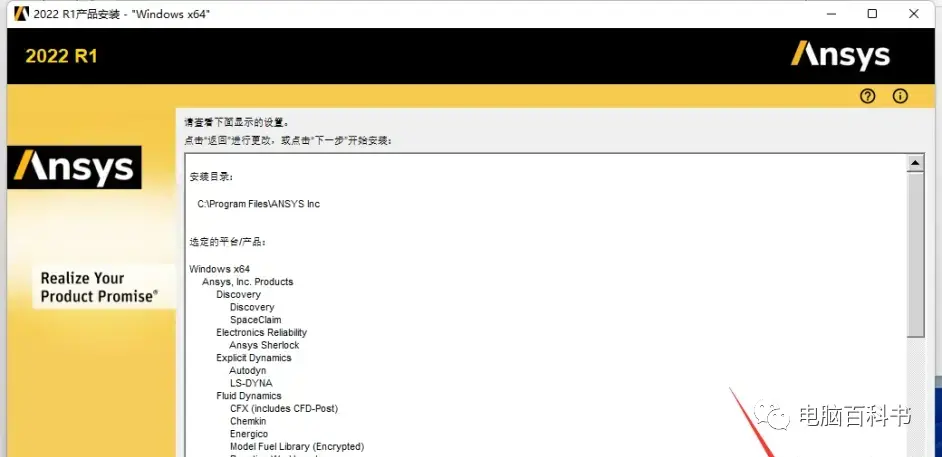
Task: Select the install path C:\Program Files\ANSYS Inc
Action: coord(258,204)
